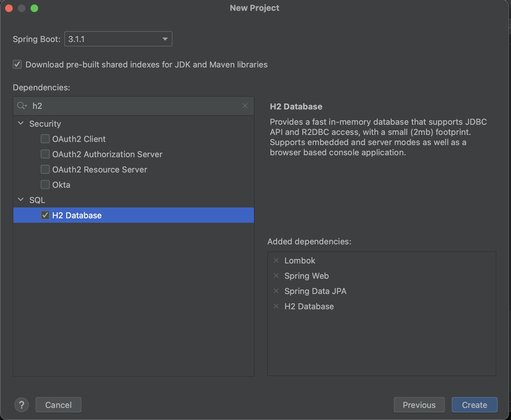Select the OAuth2 Authorization Server row text
Image resolution: width=511 pixels, height=420 pixels.
tap(107, 154)
